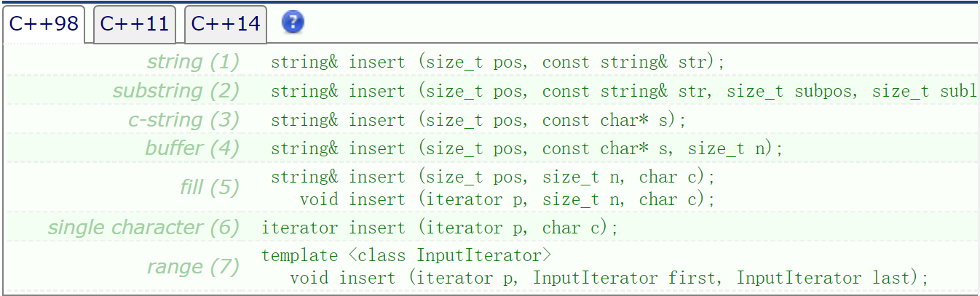Select the range (7) label
980x296 pixels.
click(x=193, y=267)
